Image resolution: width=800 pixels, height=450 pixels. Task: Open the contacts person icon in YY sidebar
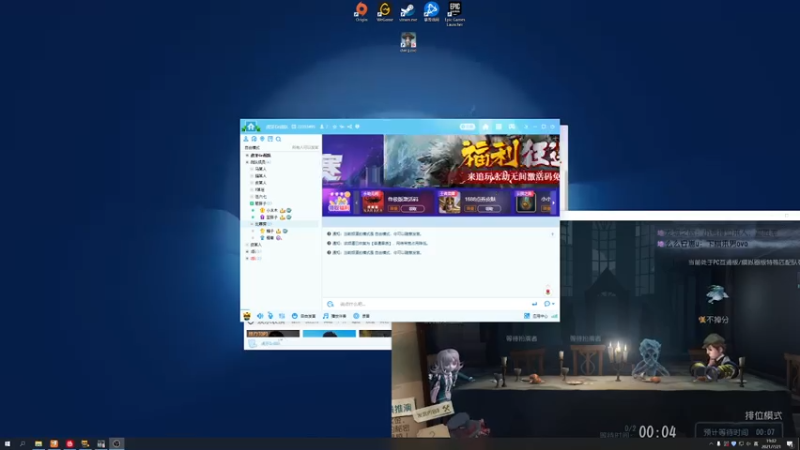(x=246, y=139)
